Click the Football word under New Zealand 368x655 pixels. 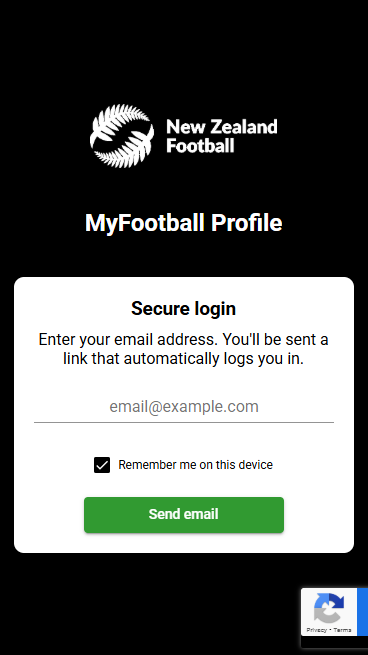click(200, 146)
